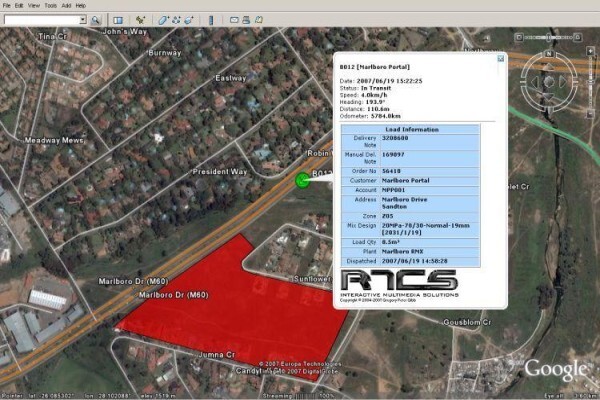Open the Help menu
The width and height of the screenshot is (600, 400).
coord(81,6)
